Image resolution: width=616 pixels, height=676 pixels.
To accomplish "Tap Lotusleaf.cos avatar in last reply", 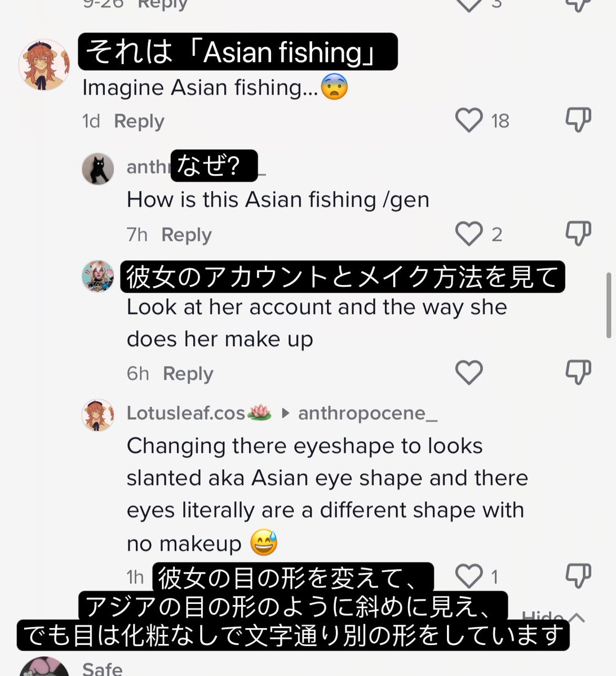I will click(98, 415).
